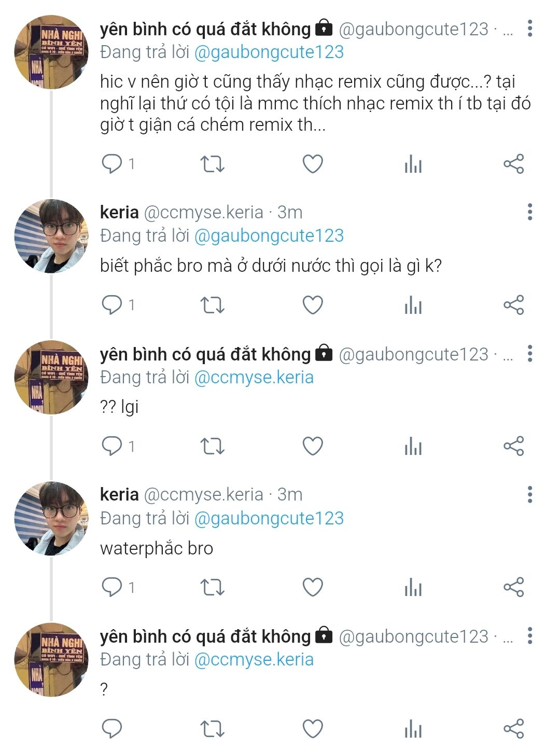Reply to the '?? lgi' tweet
This screenshot has height=749, width=560.
tap(111, 446)
